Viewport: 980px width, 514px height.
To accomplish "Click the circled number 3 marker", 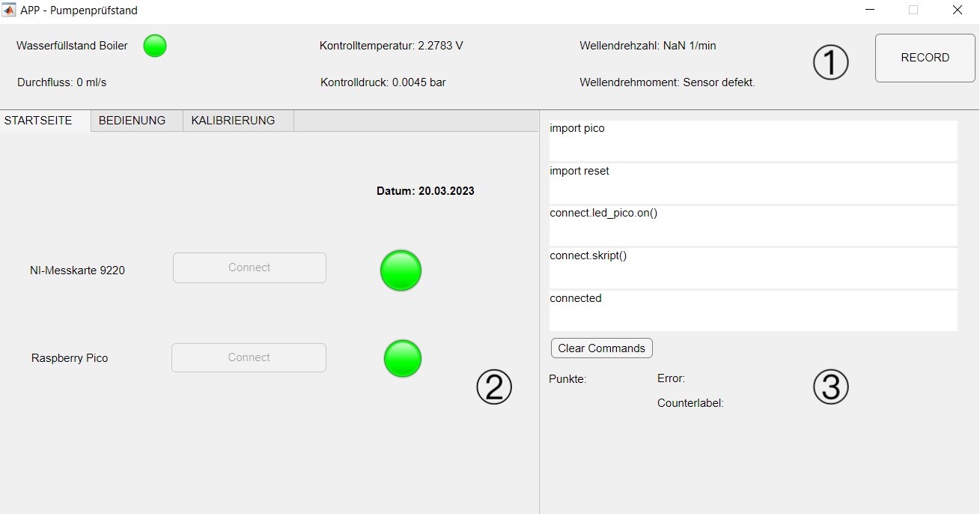I will 831,387.
